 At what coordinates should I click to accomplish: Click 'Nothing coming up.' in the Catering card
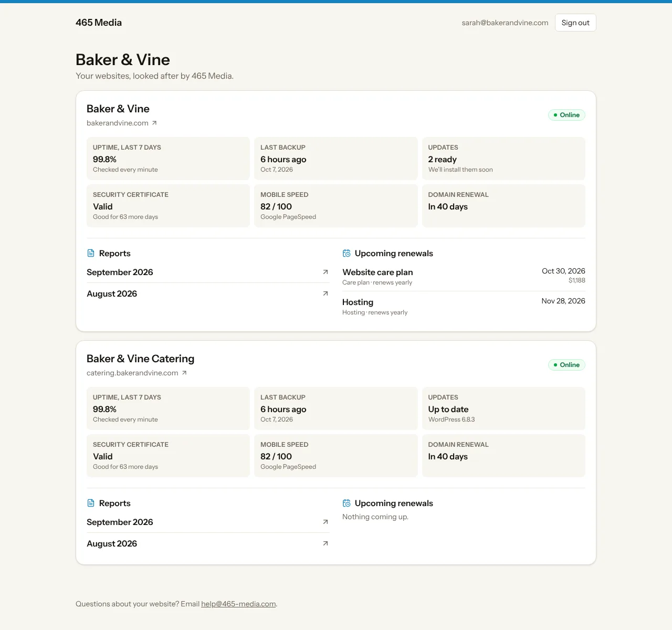coord(375,517)
